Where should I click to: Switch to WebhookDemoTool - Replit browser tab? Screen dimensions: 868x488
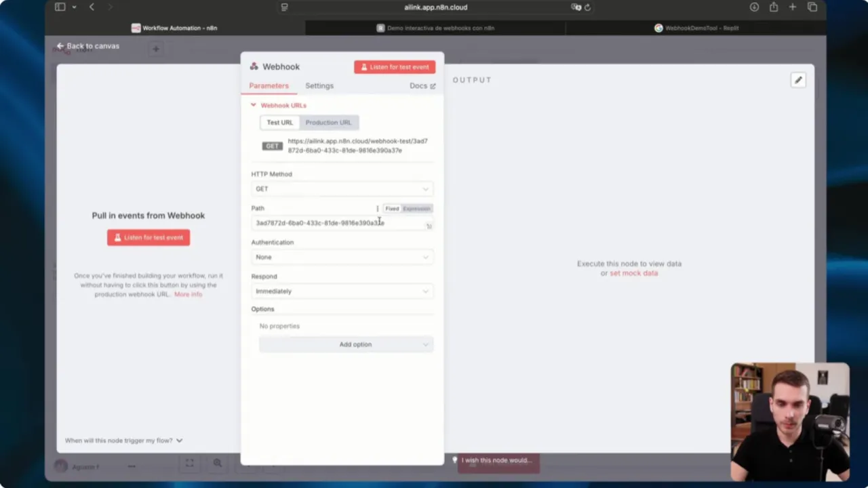[696, 28]
